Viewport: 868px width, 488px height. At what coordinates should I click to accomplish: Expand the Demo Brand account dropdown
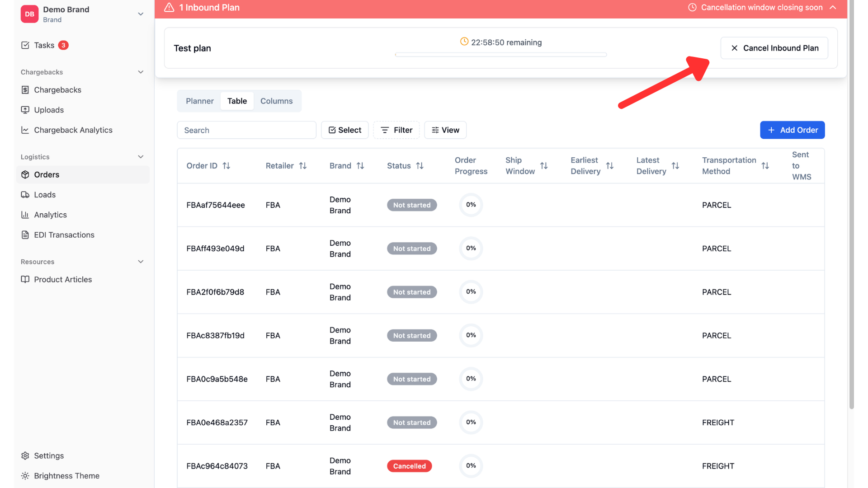pyautogui.click(x=141, y=14)
